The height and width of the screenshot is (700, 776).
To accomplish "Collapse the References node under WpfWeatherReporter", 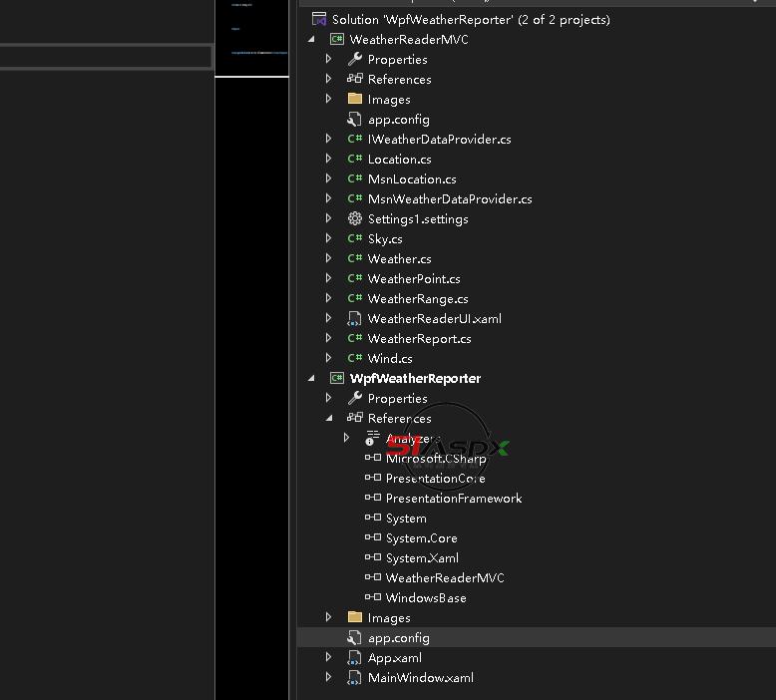I will 329,419.
